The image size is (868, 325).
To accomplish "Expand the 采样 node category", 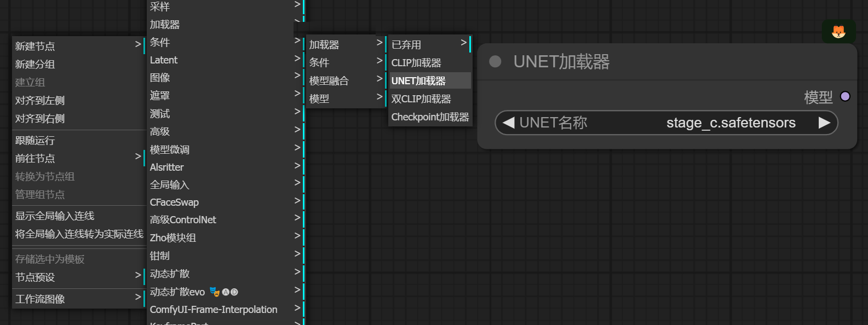I will tap(225, 7).
